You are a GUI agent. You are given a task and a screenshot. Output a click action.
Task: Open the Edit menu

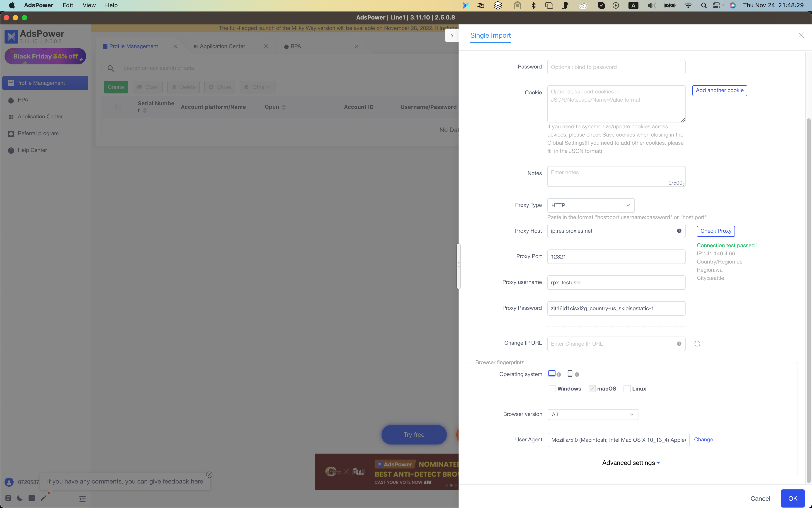tap(68, 5)
